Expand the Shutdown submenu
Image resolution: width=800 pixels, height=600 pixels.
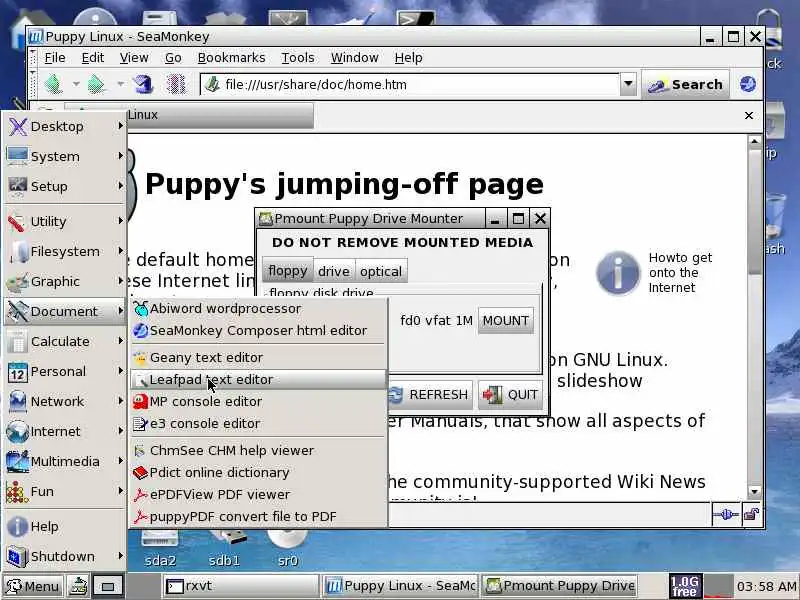65,556
